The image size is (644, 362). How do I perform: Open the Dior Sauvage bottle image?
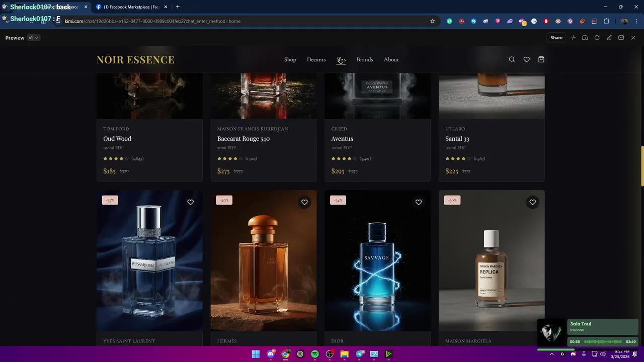(x=377, y=260)
